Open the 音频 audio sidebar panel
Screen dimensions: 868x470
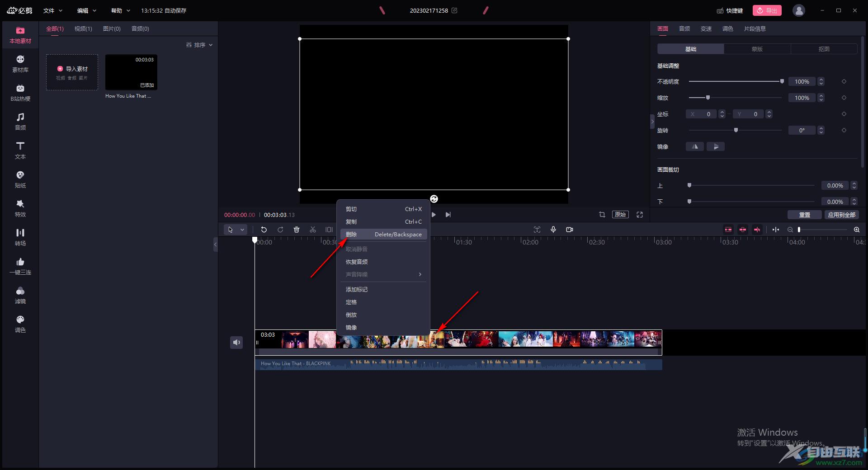click(20, 122)
